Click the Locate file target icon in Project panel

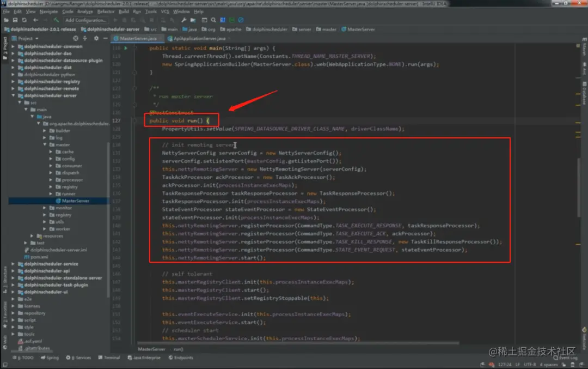[x=76, y=38]
